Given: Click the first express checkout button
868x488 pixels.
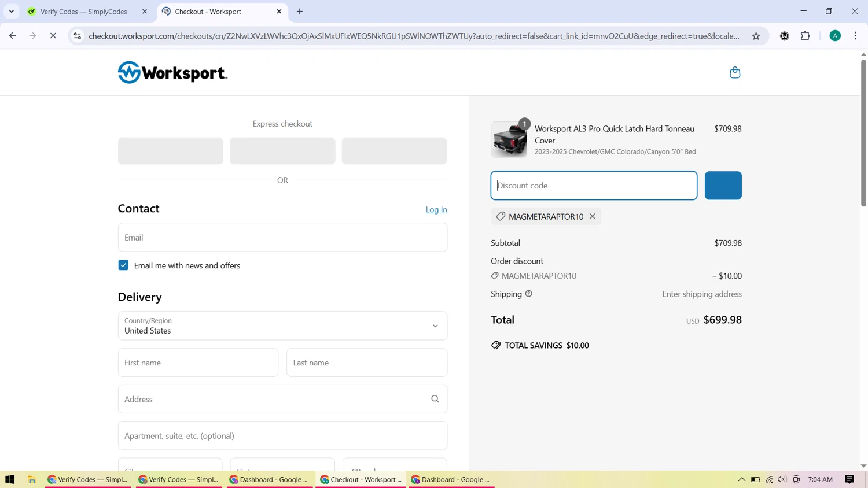Looking at the screenshot, I should point(171,151).
